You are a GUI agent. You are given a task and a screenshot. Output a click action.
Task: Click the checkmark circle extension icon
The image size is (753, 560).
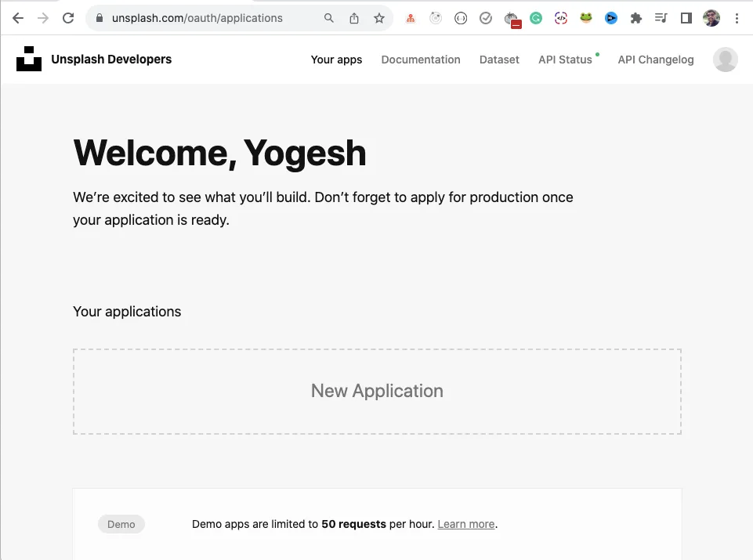(x=486, y=17)
